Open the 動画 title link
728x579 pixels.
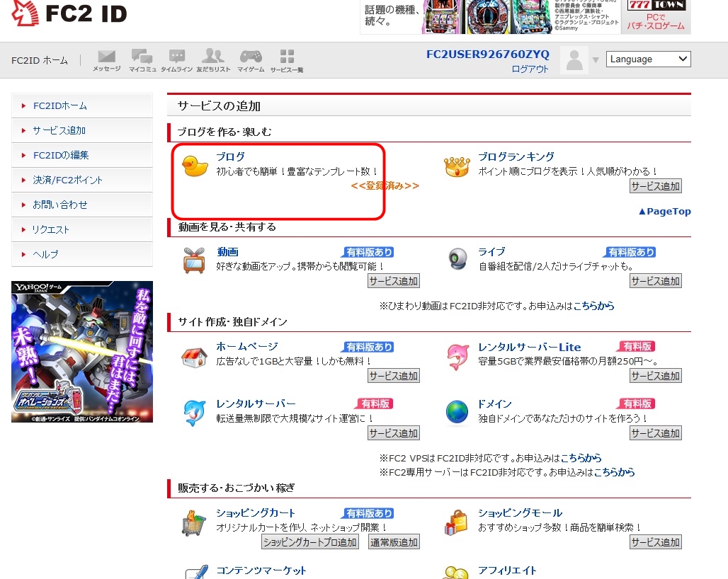click(227, 252)
